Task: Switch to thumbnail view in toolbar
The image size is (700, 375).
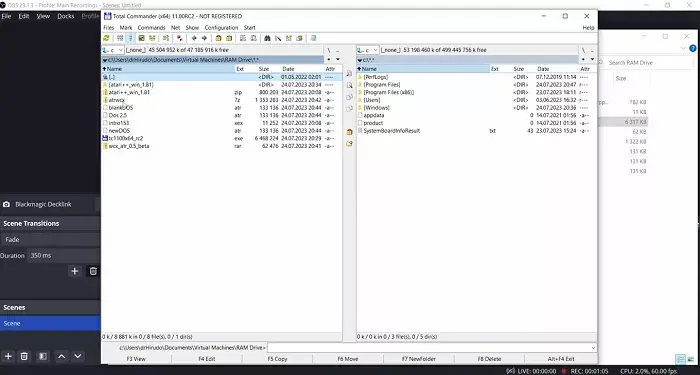Action: click(x=142, y=38)
